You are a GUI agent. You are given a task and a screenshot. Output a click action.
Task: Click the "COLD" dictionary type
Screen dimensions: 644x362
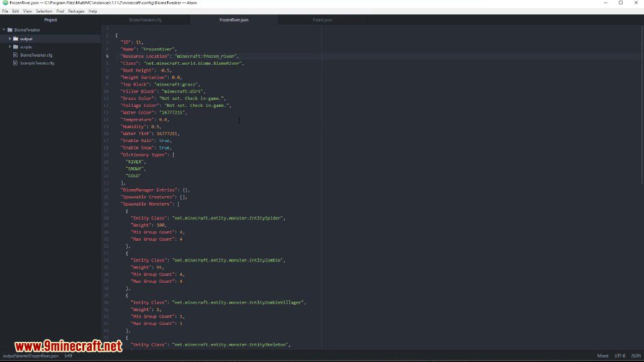click(x=133, y=176)
